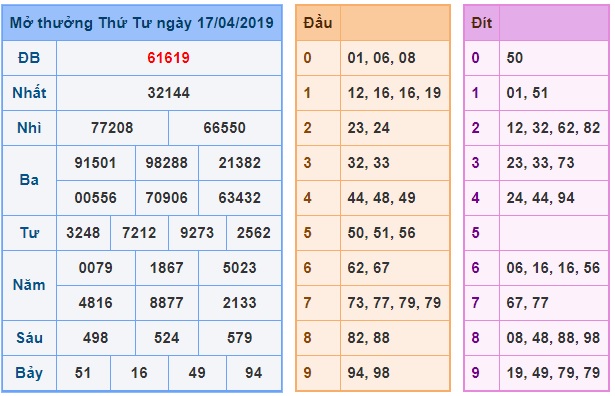Click seventh prize number 49

(x=197, y=372)
